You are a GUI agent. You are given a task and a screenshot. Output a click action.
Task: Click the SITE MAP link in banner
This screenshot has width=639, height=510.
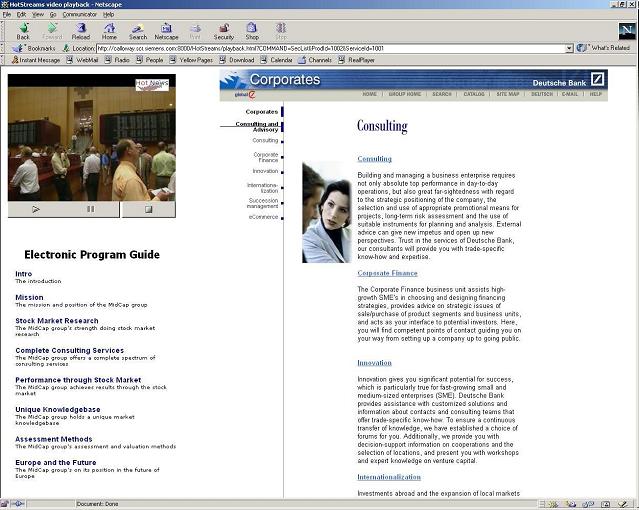pos(507,94)
